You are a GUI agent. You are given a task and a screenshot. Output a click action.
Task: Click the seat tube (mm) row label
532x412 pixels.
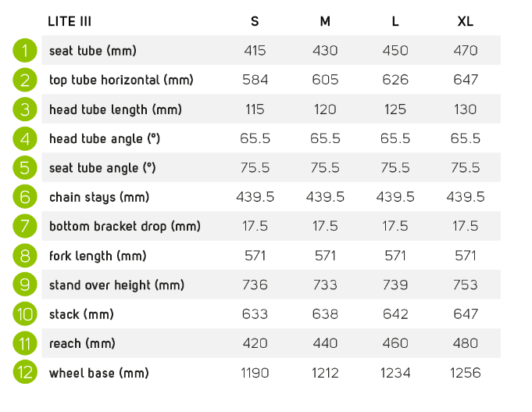click(x=93, y=51)
